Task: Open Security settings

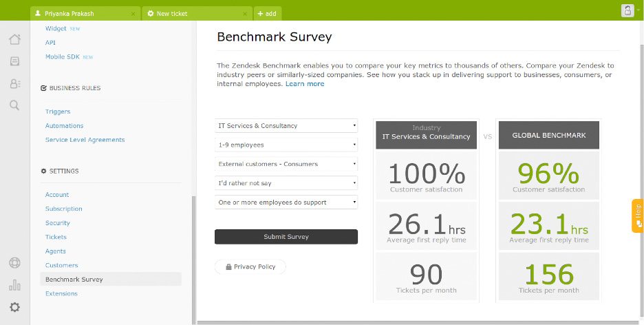Action: point(58,223)
